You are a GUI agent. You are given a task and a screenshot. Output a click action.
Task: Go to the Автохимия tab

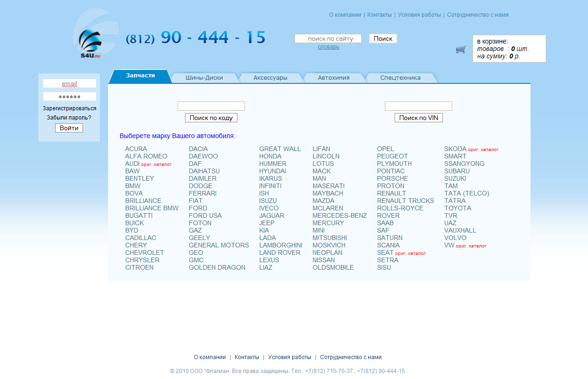334,78
